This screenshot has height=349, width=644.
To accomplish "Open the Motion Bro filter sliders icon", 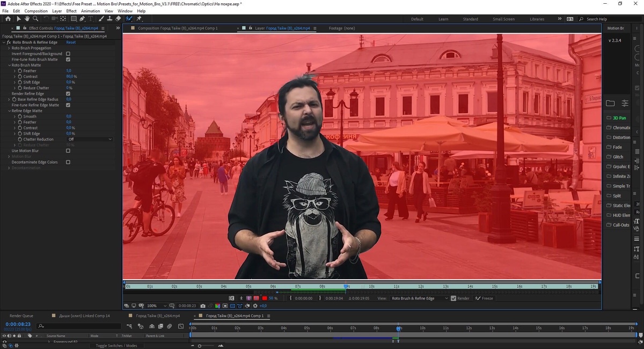I will 625,103.
